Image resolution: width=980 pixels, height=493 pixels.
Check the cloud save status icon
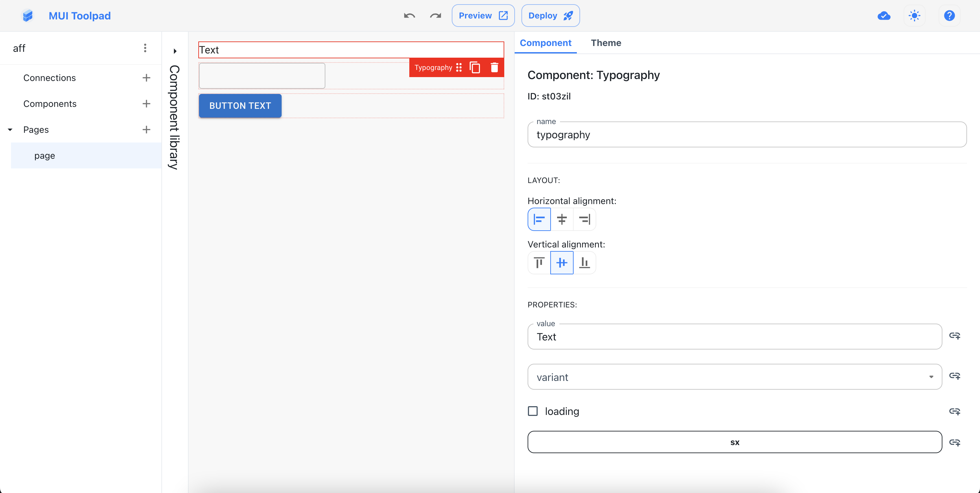[x=884, y=16]
